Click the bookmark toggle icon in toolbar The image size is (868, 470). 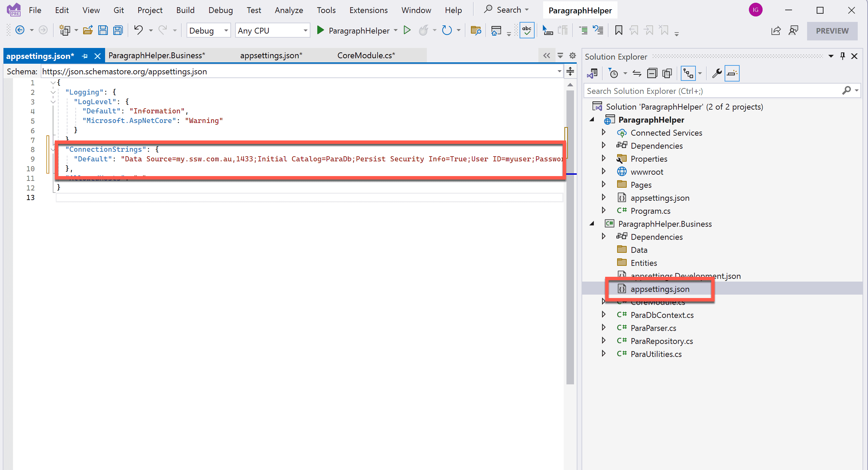coord(618,30)
